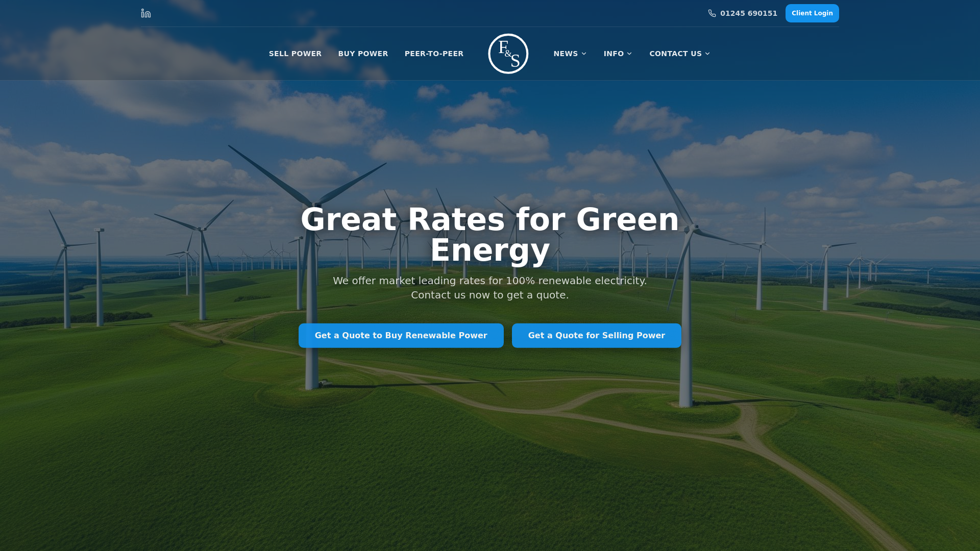Open the News menu item
The height and width of the screenshot is (551, 980).
point(566,54)
